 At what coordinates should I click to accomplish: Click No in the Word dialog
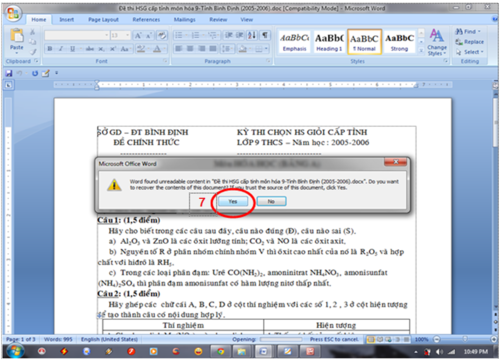[x=271, y=201]
